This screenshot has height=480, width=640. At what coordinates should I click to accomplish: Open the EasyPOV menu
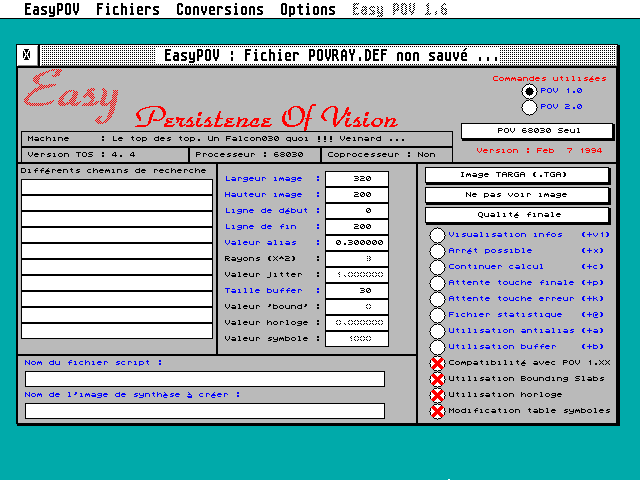(51, 9)
